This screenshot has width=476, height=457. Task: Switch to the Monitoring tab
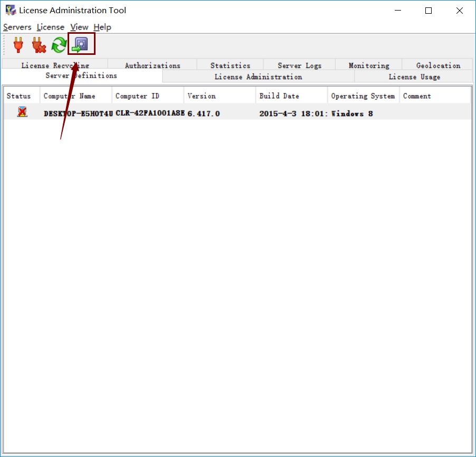tap(369, 65)
